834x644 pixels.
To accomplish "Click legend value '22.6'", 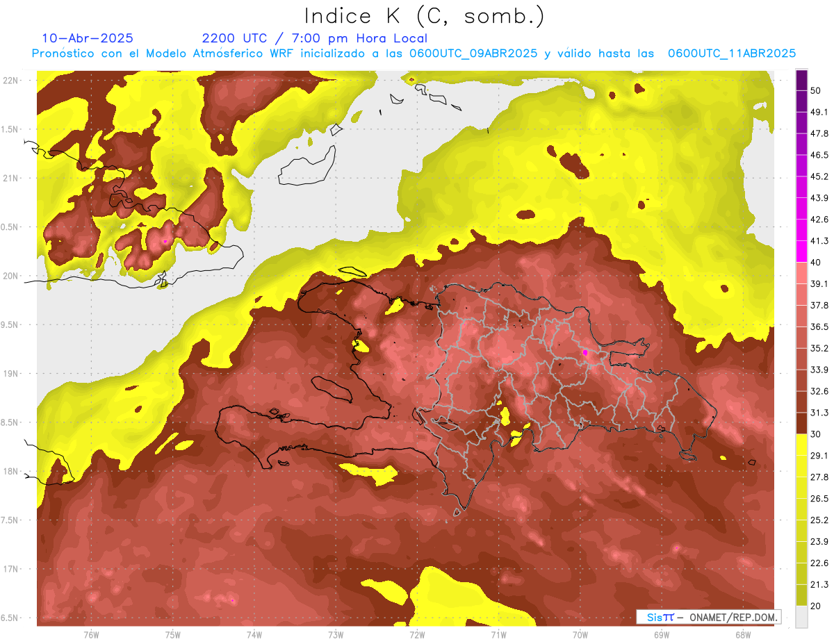I will [x=819, y=563].
